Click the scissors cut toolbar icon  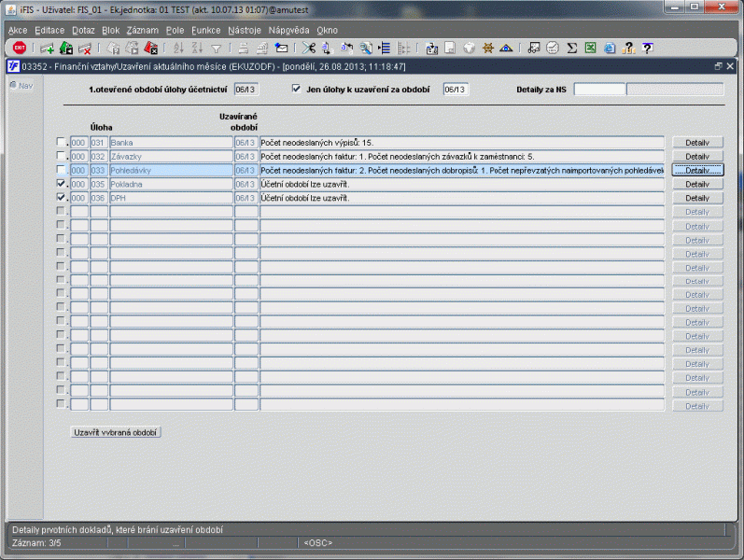[308, 48]
